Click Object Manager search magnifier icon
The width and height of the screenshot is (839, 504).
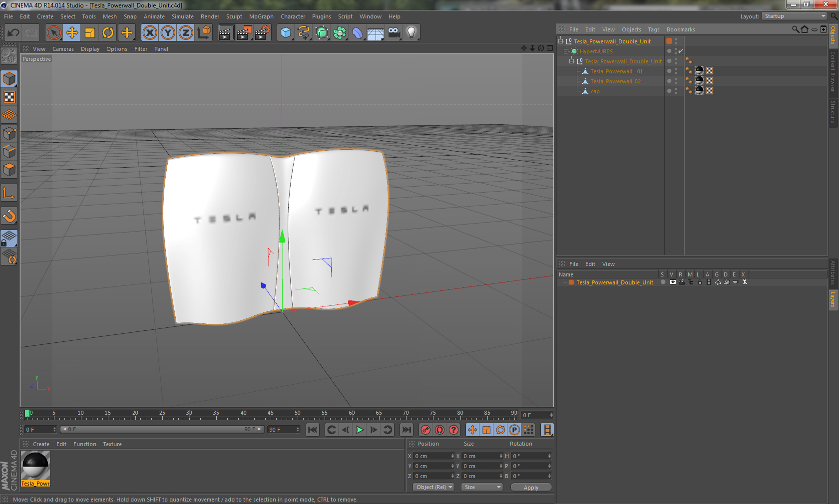pos(795,29)
